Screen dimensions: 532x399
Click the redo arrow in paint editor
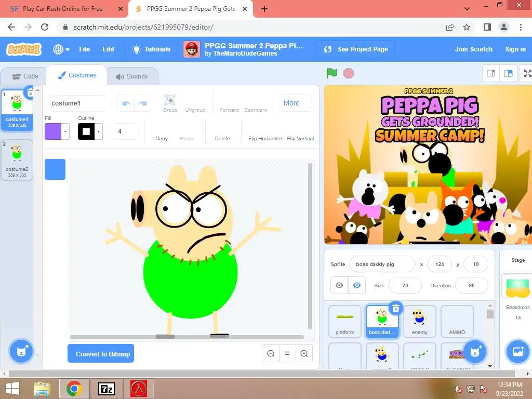143,103
